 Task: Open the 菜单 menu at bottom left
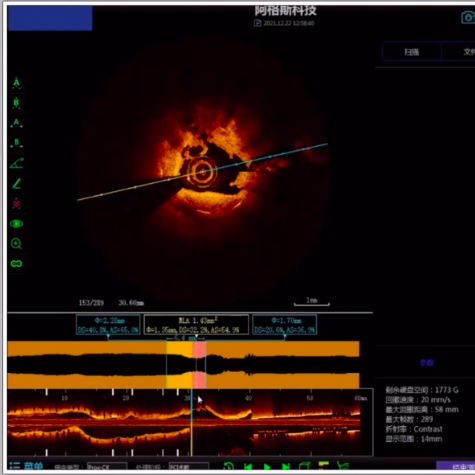26,466
